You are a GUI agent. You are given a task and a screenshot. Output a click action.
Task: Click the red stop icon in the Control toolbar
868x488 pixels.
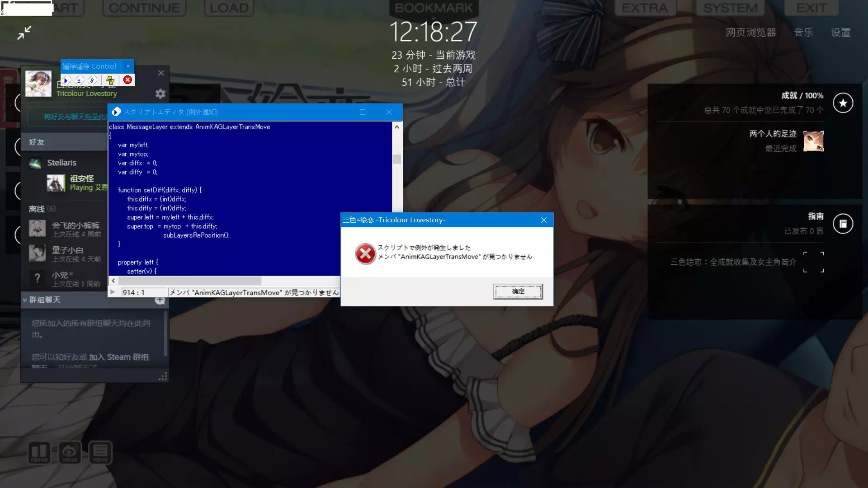click(127, 80)
